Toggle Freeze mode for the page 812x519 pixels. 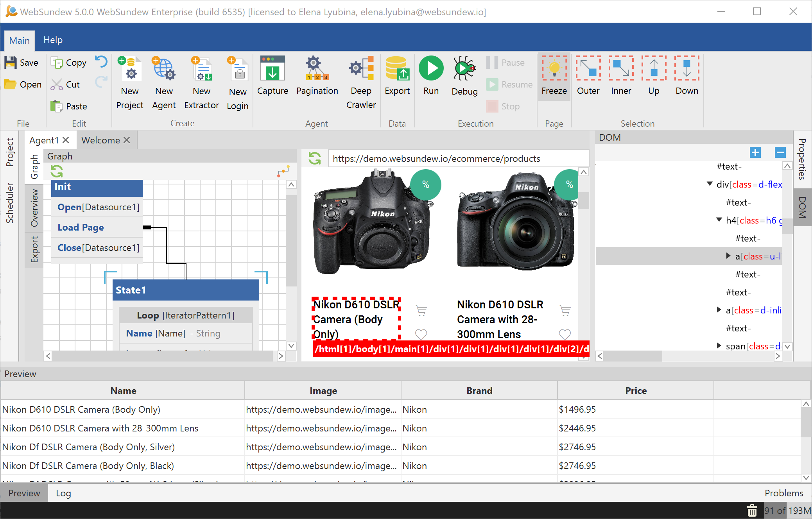(x=554, y=76)
